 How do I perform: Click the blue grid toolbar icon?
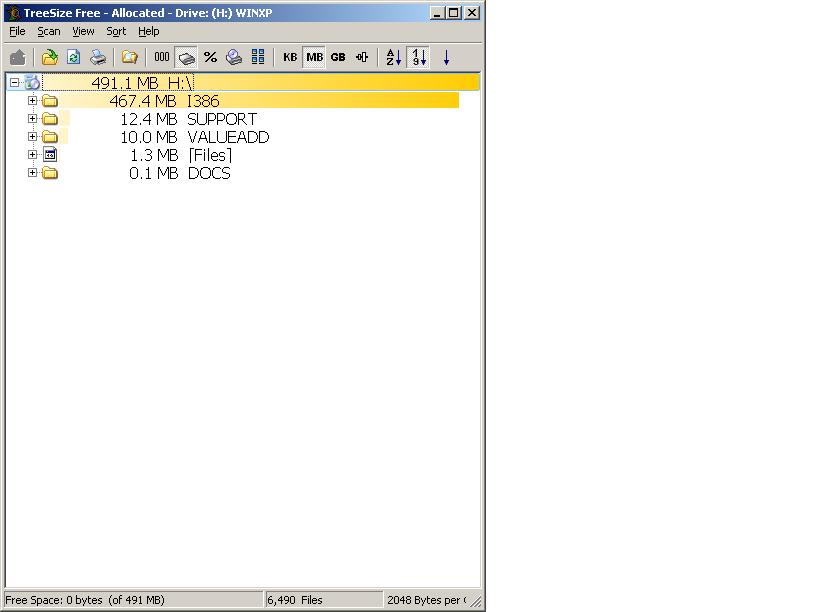coord(258,57)
